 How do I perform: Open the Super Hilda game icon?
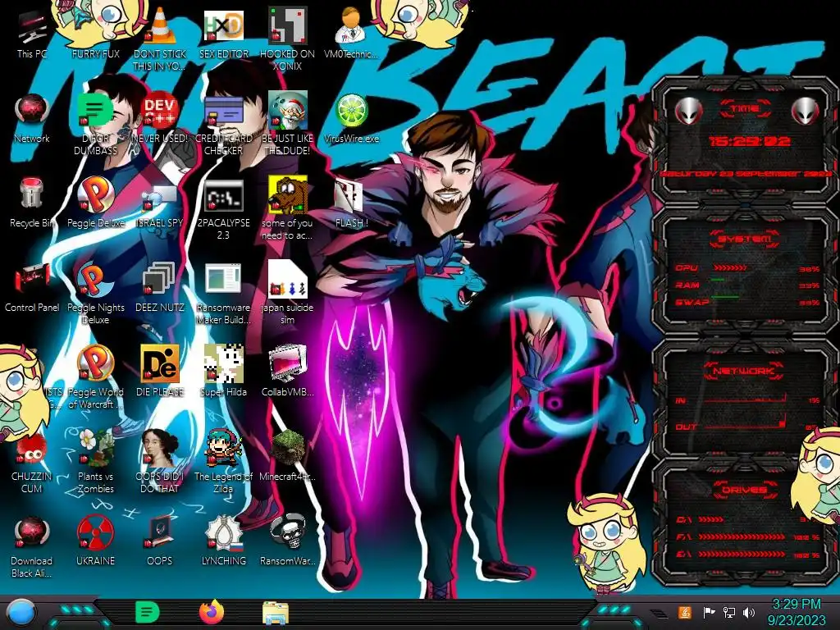tap(223, 363)
